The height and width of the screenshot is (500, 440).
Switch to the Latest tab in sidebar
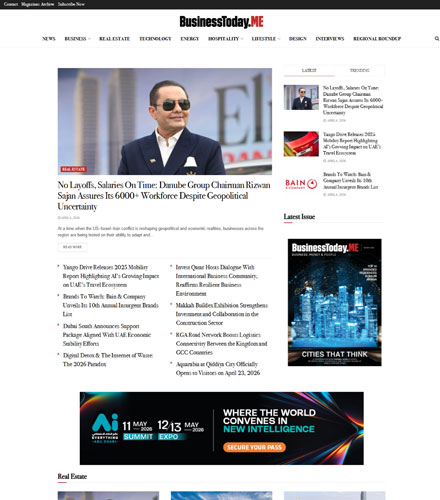tap(309, 70)
